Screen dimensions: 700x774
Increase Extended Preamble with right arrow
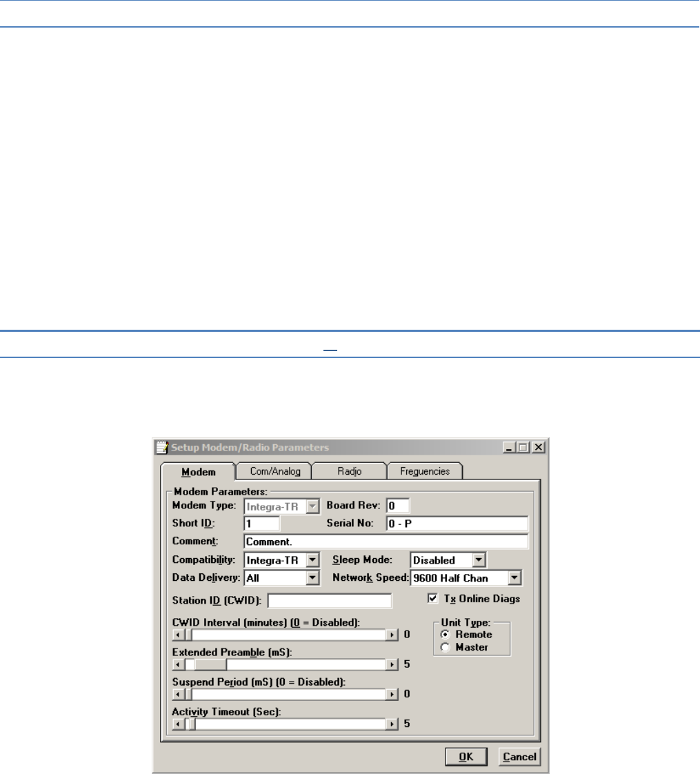(392, 664)
